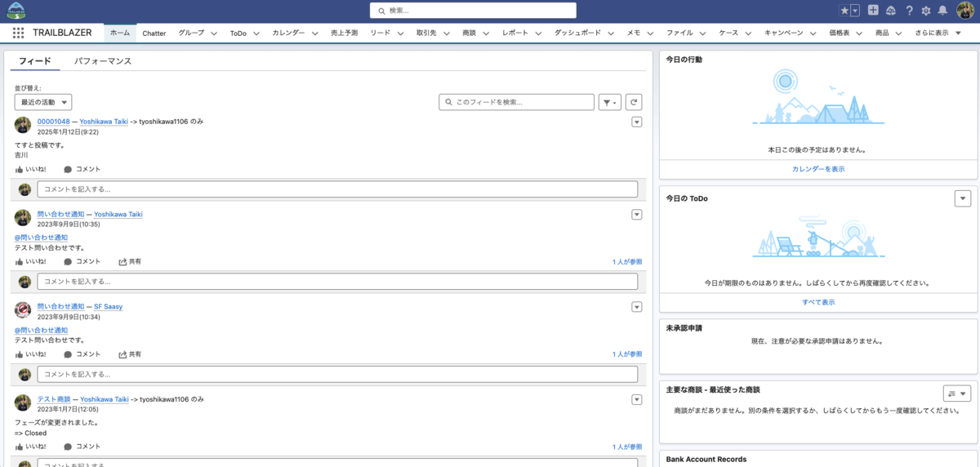The height and width of the screenshot is (467, 980).
Task: Open the notifications bell
Action: pos(943,11)
